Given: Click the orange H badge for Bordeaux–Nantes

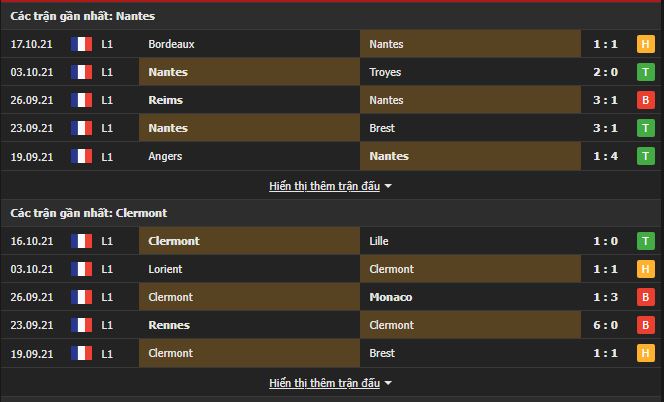Looking at the screenshot, I should click(646, 44).
